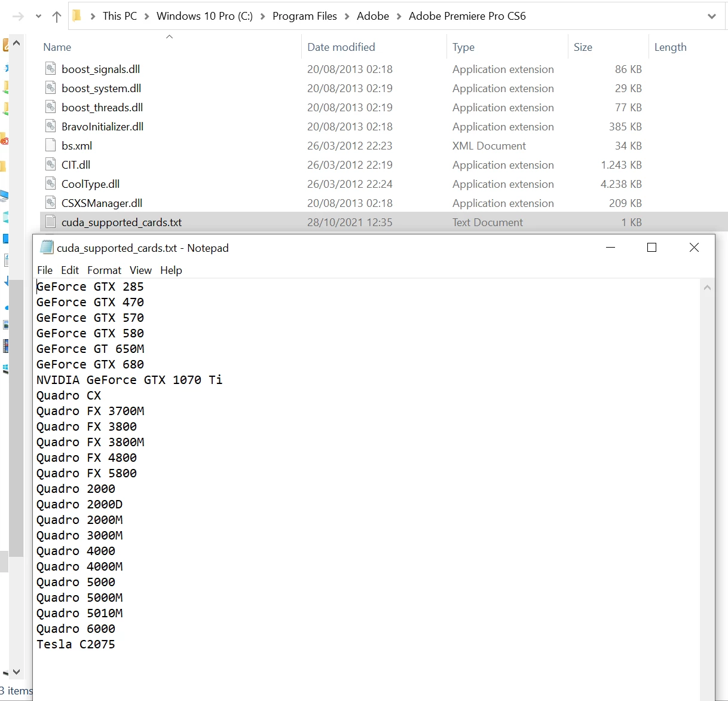Click the line Quadro FX 5800
The height and width of the screenshot is (701, 728).
(87, 473)
